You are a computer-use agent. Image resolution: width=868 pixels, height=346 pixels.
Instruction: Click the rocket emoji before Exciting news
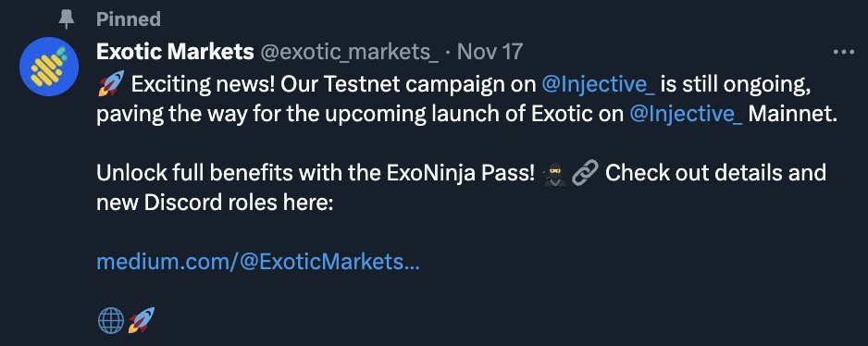click(111, 84)
